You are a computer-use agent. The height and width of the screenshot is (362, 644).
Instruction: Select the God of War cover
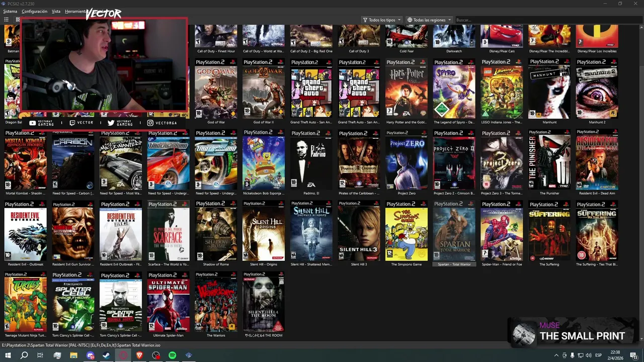coord(216,88)
